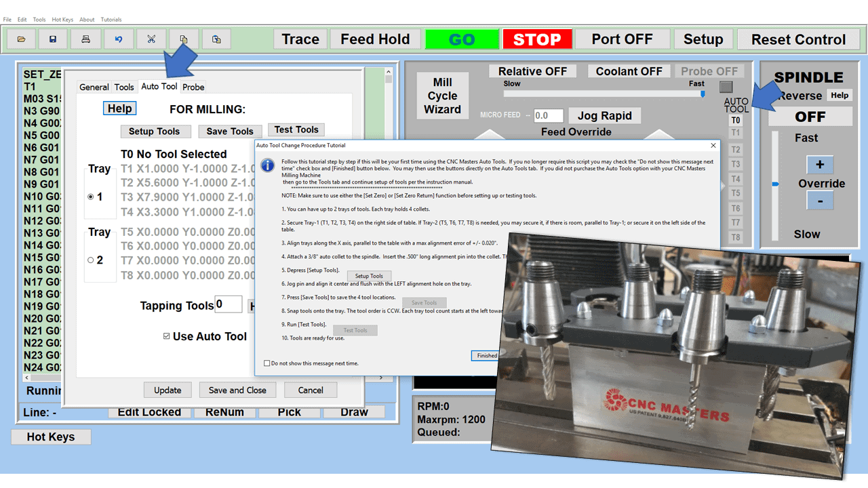Open the Mill Cycle Wizard
The width and height of the screenshot is (868, 488).
(x=442, y=96)
